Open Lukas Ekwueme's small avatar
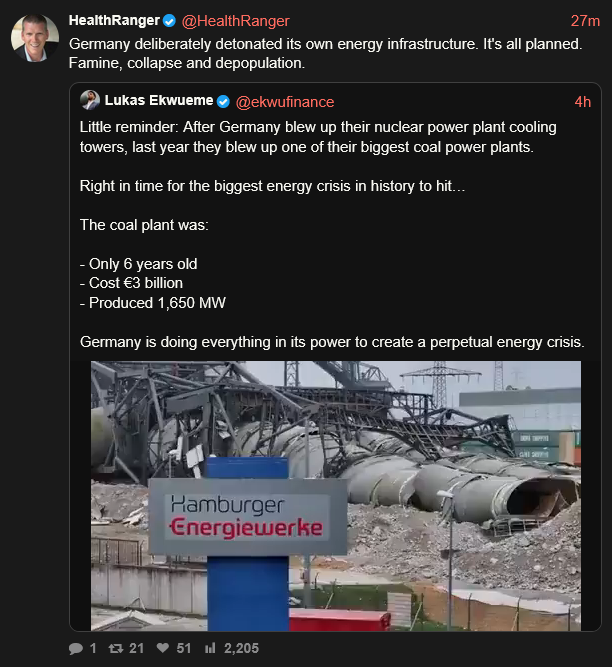 point(90,101)
